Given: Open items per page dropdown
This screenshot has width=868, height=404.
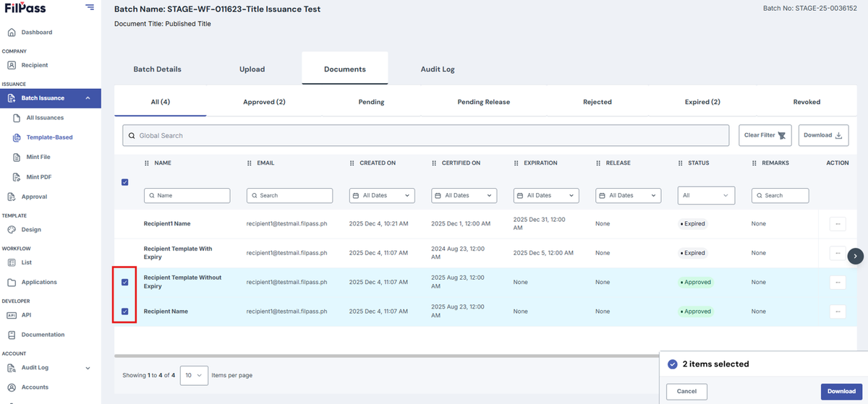Looking at the screenshot, I should click(x=194, y=375).
